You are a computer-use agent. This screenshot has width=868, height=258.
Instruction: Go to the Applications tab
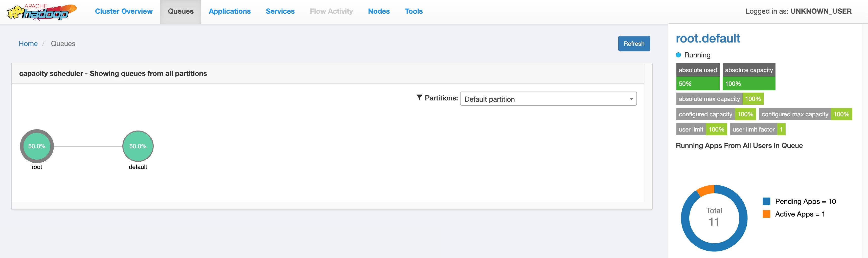(230, 11)
